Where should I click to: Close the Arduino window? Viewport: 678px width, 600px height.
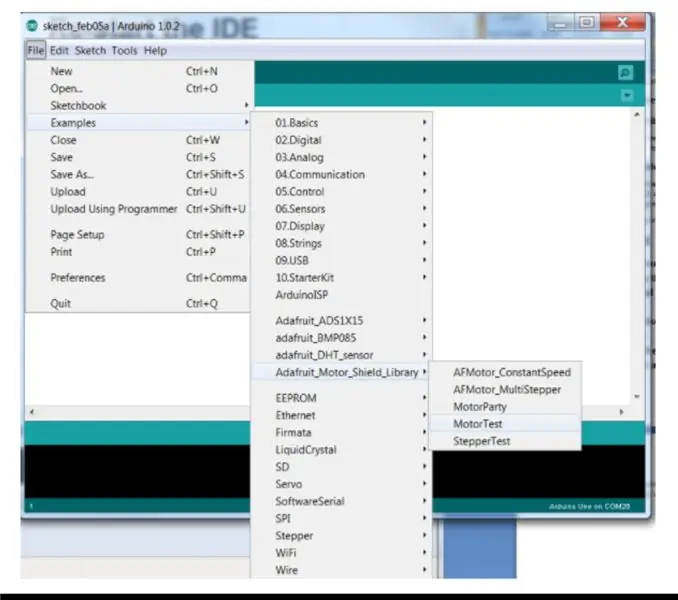click(622, 22)
